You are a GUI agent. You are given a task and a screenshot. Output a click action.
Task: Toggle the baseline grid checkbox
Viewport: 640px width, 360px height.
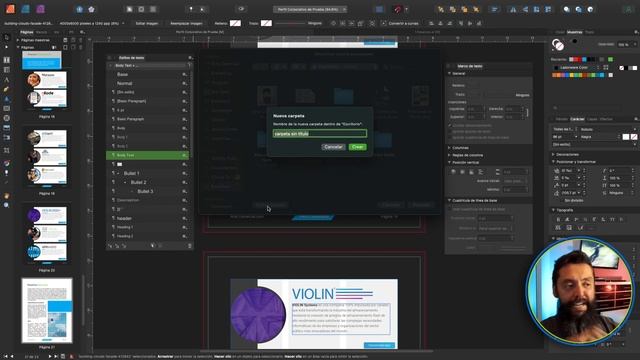[450, 209]
